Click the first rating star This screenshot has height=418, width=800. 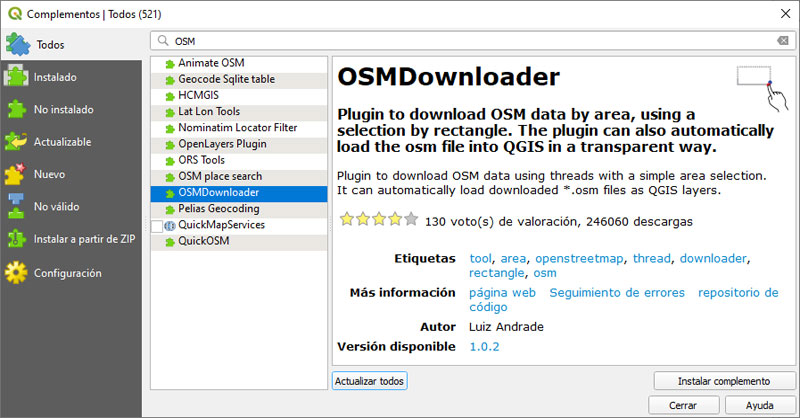pyautogui.click(x=347, y=219)
